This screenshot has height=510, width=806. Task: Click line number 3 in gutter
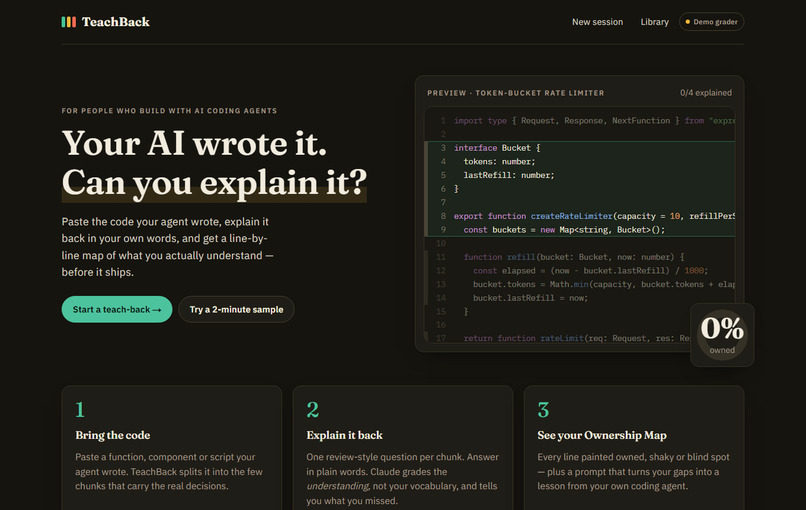[x=443, y=148]
